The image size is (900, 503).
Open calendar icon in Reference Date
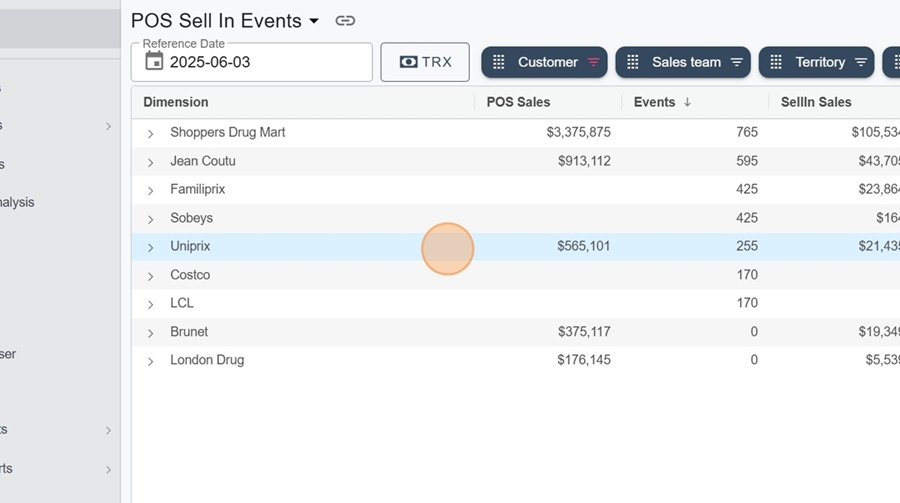pyautogui.click(x=154, y=61)
